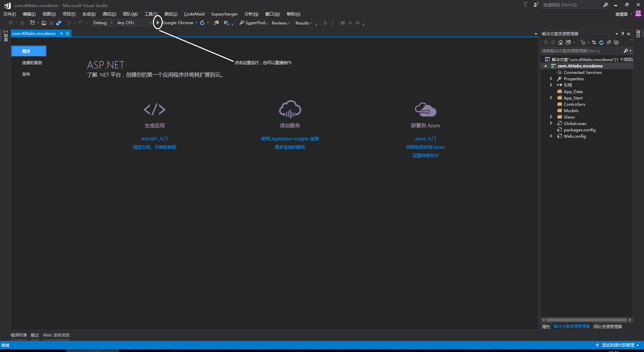Select 发布 in the left navigation
This screenshot has width=644, height=352.
tap(26, 74)
